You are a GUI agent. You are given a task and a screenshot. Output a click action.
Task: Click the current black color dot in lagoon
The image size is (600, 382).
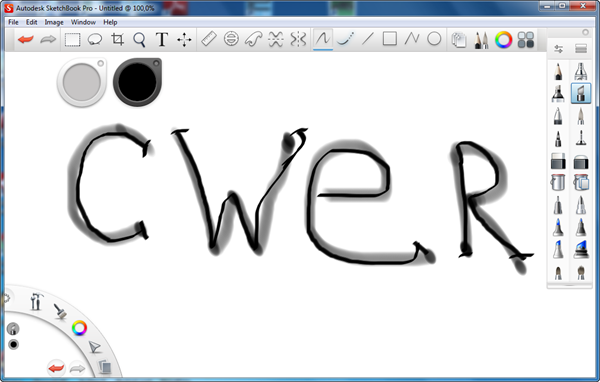tap(13, 344)
